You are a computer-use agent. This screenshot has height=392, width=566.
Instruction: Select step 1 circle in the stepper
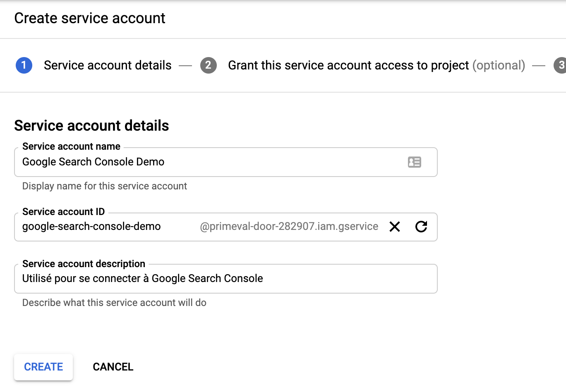(x=24, y=65)
